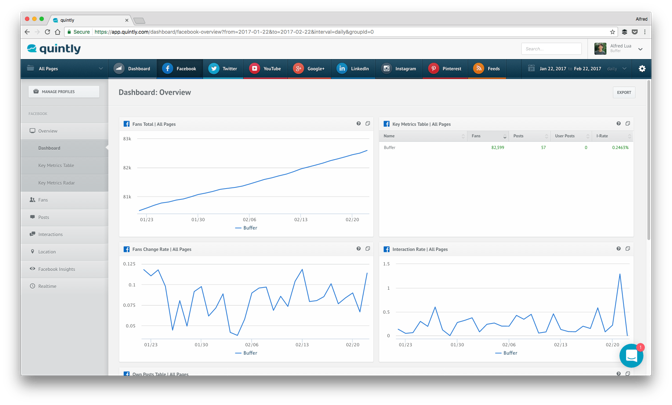Focus the Search input field
Image resolution: width=672 pixels, height=405 pixels.
[x=551, y=48]
